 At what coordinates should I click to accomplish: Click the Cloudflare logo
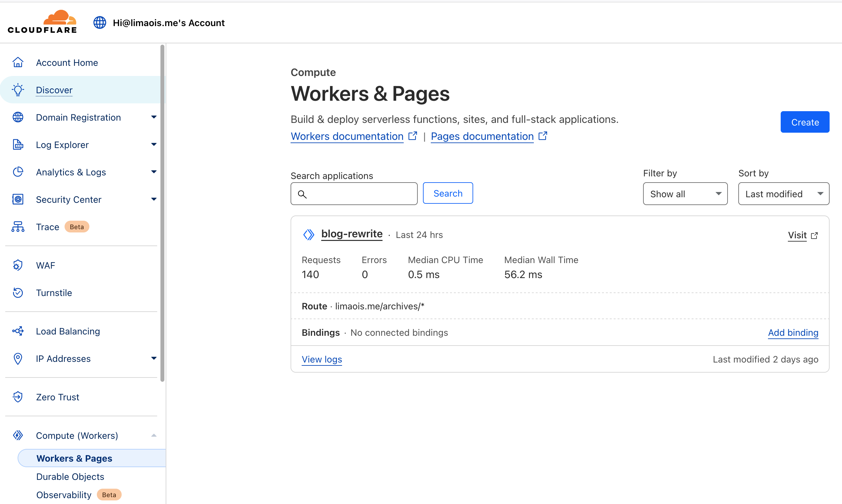click(x=42, y=22)
